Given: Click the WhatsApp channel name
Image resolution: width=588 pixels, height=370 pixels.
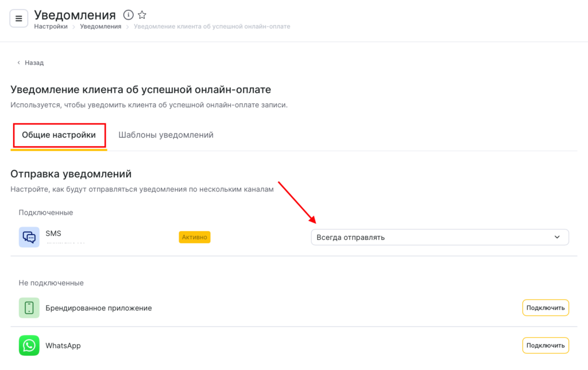Looking at the screenshot, I should click(x=63, y=345).
